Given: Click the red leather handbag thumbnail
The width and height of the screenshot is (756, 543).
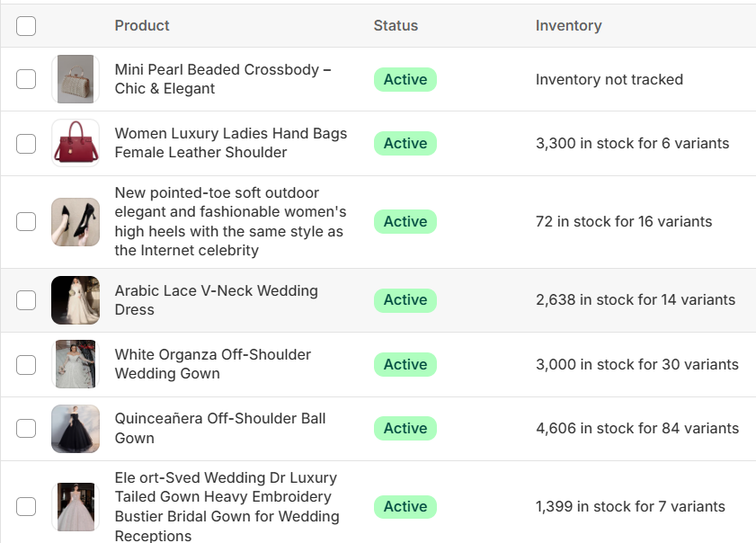Looking at the screenshot, I should point(76,143).
